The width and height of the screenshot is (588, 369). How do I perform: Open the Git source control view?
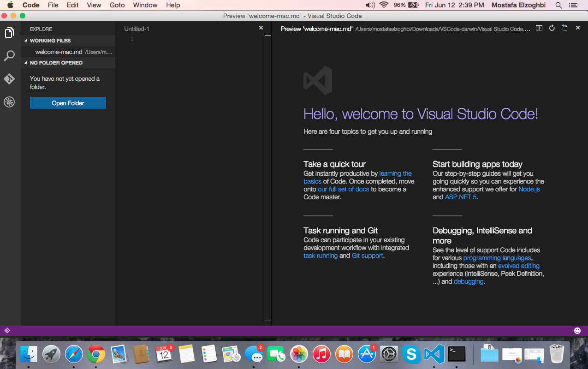(x=9, y=79)
